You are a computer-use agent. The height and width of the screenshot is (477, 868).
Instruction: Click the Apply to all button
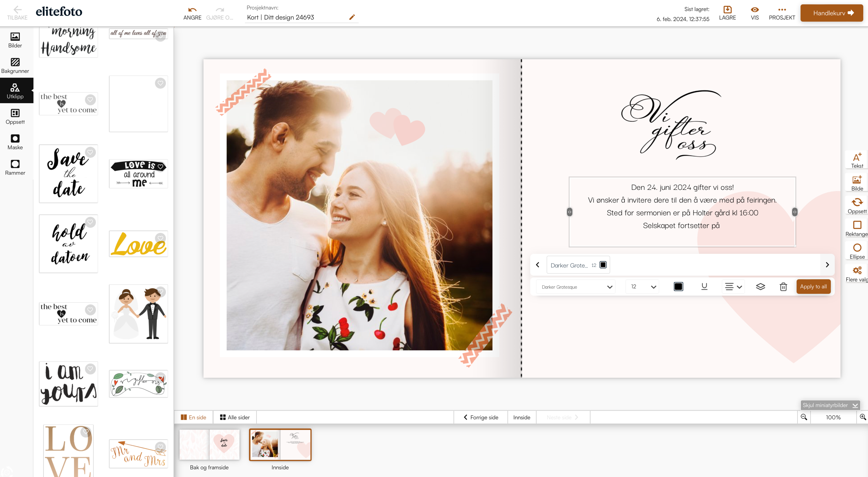pos(813,286)
